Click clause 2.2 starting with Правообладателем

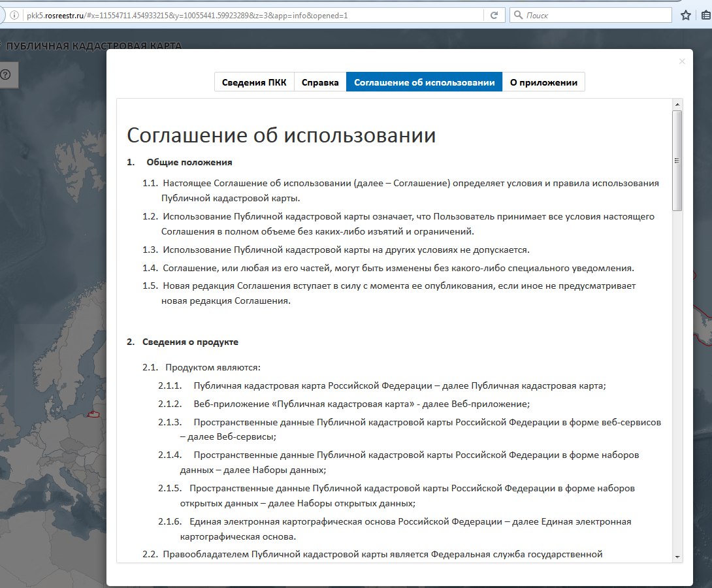point(372,554)
